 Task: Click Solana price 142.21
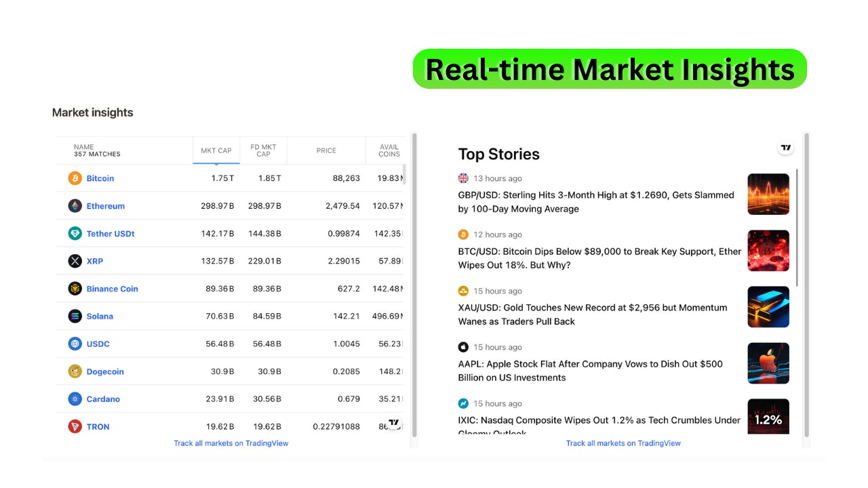(x=347, y=317)
